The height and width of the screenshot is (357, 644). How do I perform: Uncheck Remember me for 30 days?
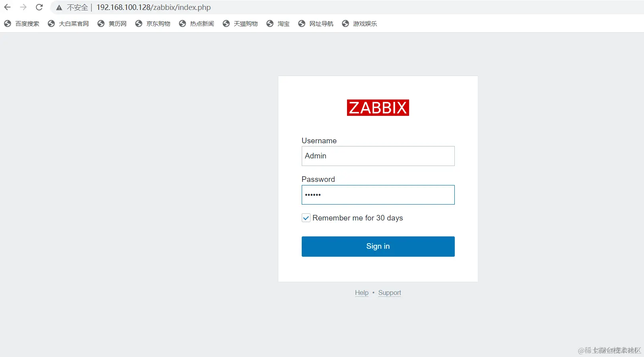(306, 218)
